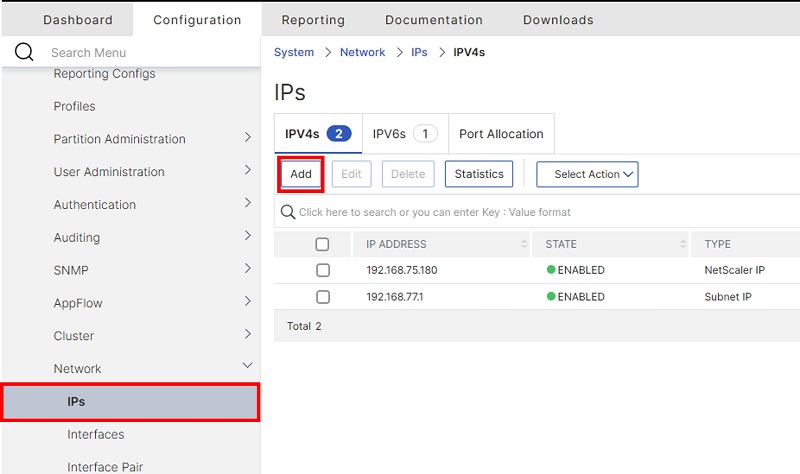Follow the System breadcrumb link
This screenshot has height=474, width=800.
[x=294, y=52]
